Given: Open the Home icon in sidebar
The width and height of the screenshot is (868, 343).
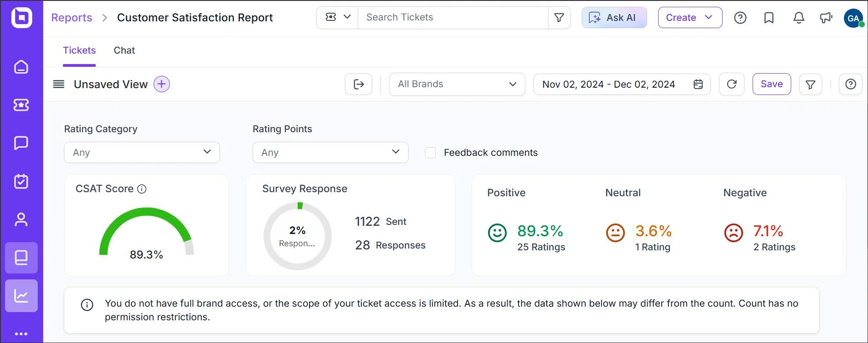Looking at the screenshot, I should 21,67.
